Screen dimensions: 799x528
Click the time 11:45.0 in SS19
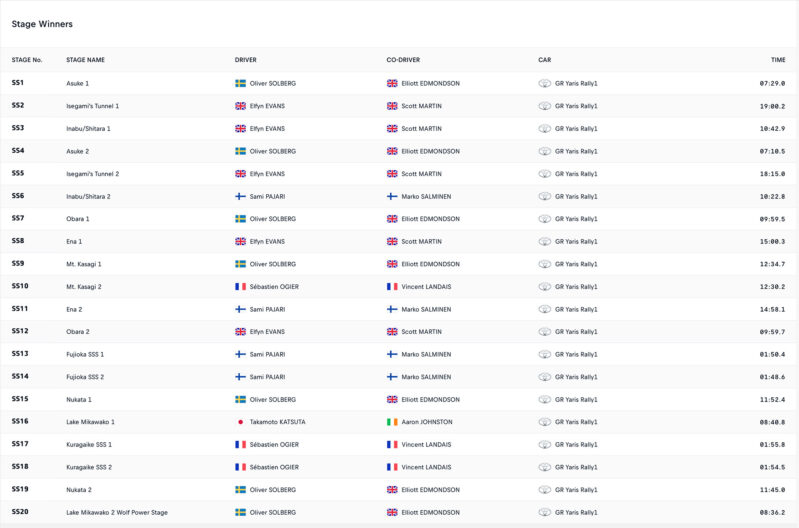(773, 490)
